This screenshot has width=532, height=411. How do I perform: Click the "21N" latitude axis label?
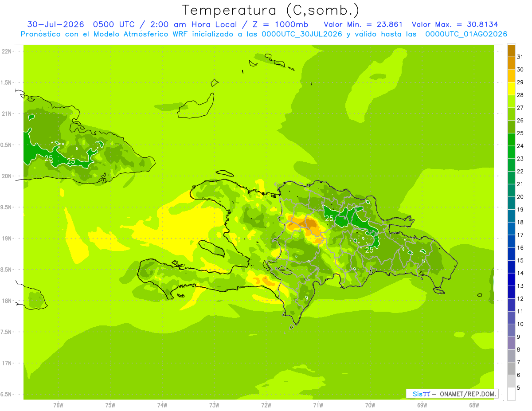7,114
